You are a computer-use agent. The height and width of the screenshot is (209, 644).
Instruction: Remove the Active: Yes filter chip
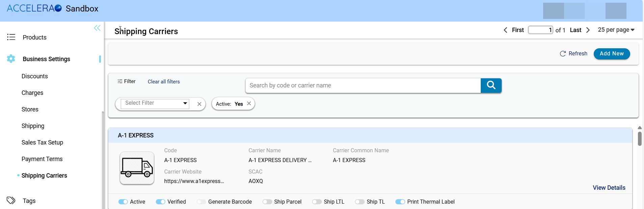(x=249, y=104)
